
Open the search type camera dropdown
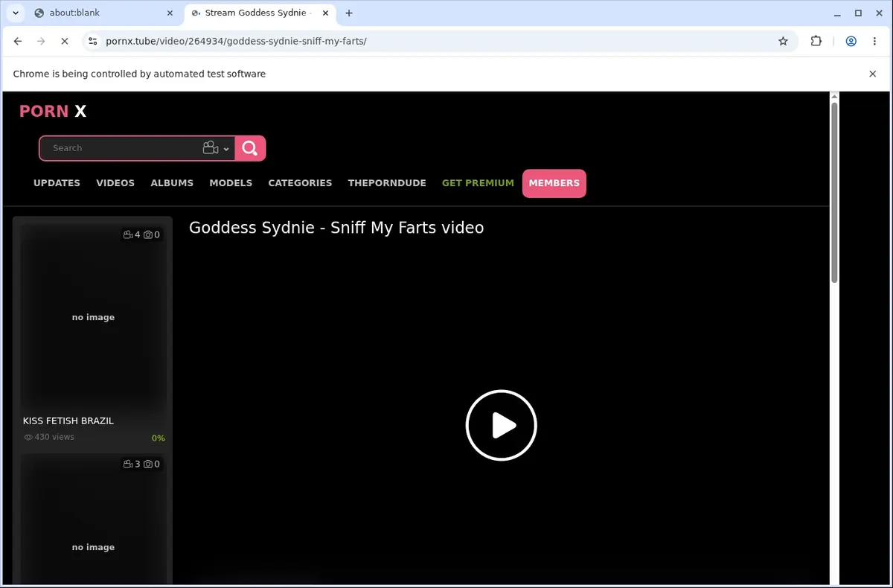[216, 148]
